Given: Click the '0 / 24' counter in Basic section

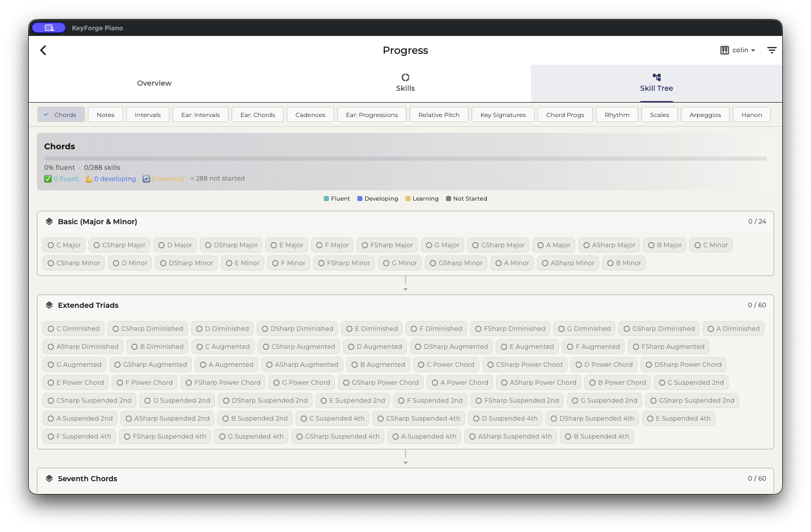Looking at the screenshot, I should pyautogui.click(x=757, y=222).
